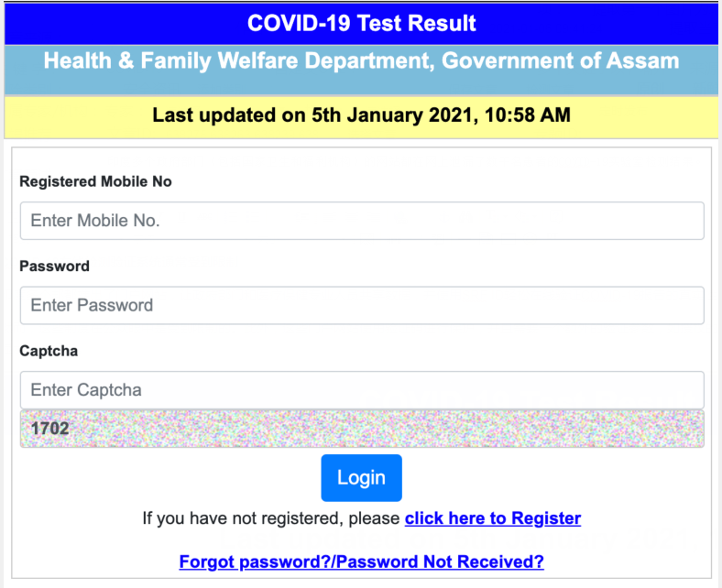Click "Test Result" in the blue title bar
This screenshot has height=588, width=722.
coord(416,23)
